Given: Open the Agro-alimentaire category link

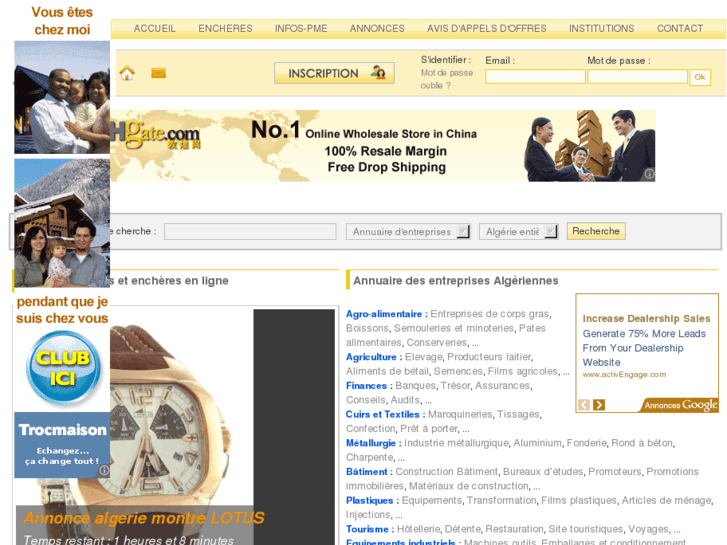Looking at the screenshot, I should (387, 314).
